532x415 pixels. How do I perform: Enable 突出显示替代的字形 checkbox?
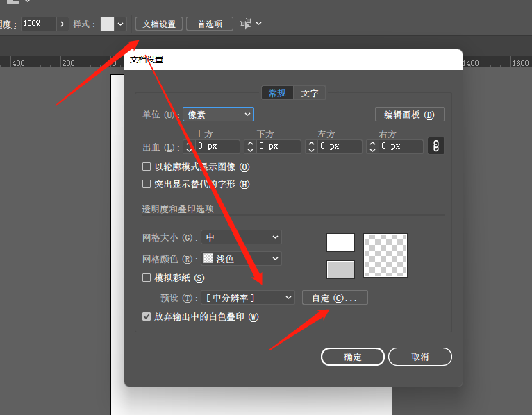coord(147,184)
